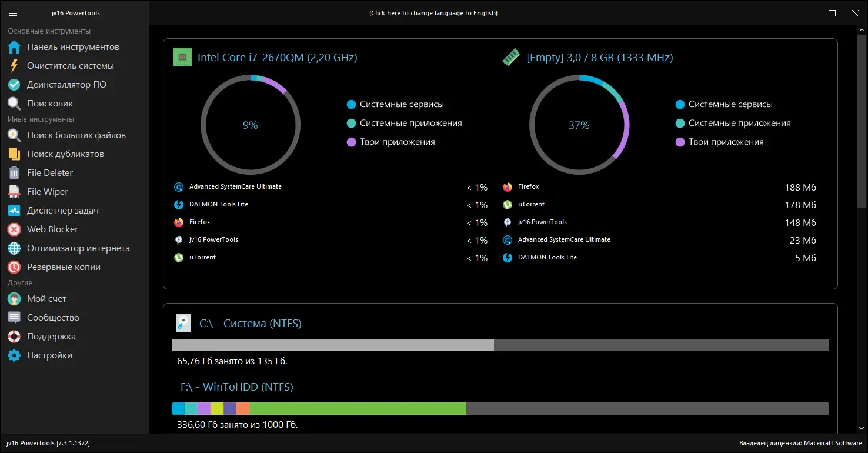Click the C:\ - Система (NTFS) heading
Image resolution: width=868 pixels, height=453 pixels.
tap(251, 324)
